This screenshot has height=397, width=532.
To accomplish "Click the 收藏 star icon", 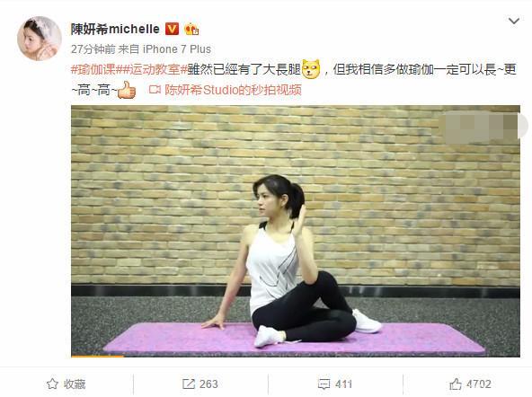I will point(52,384).
